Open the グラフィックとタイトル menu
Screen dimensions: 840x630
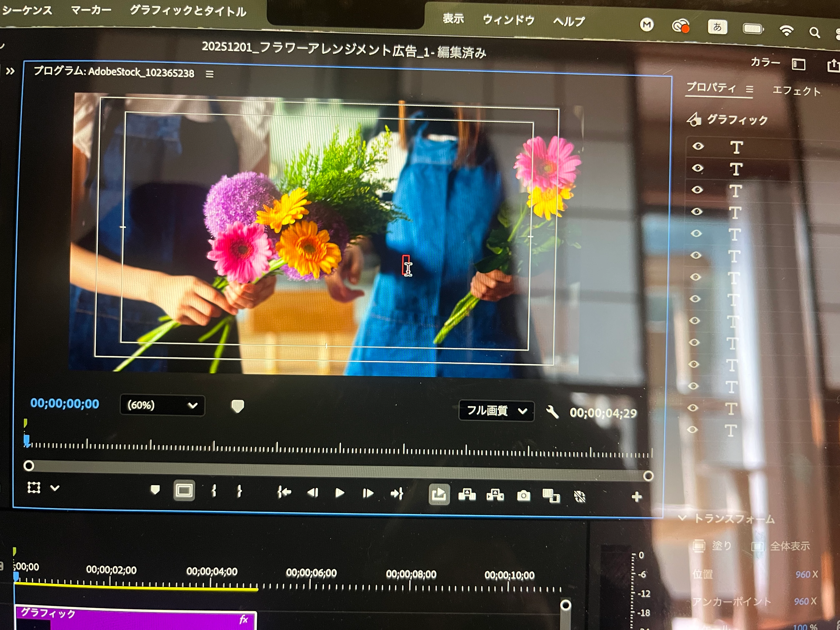tap(188, 11)
